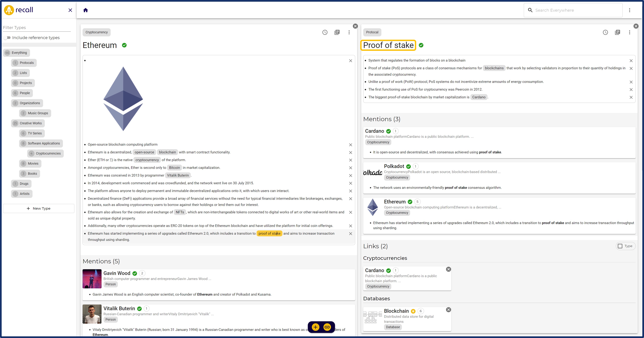This screenshot has width=644, height=338.
Task: Open the more options menu on Ethereum card
Action: pos(349,32)
